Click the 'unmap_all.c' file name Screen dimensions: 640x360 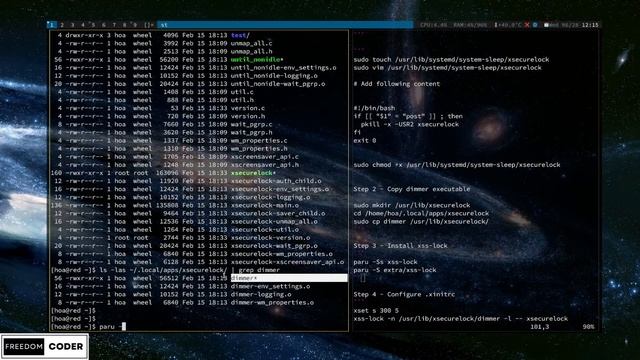[x=251, y=43]
